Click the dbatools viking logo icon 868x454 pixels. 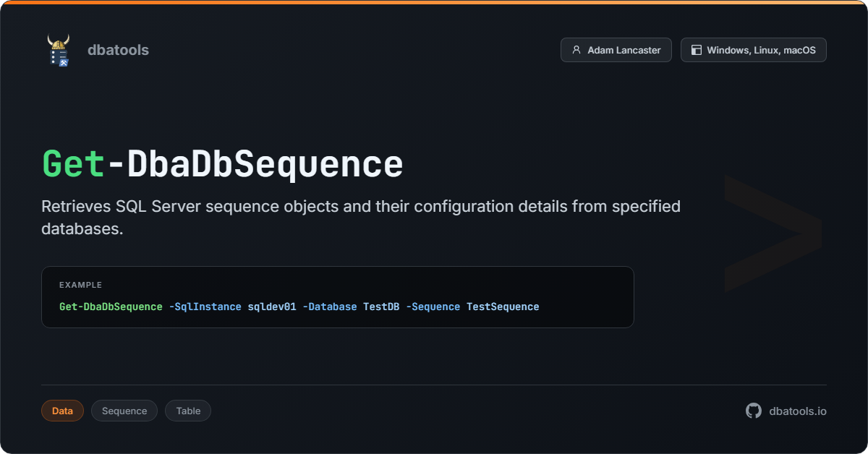(58, 50)
